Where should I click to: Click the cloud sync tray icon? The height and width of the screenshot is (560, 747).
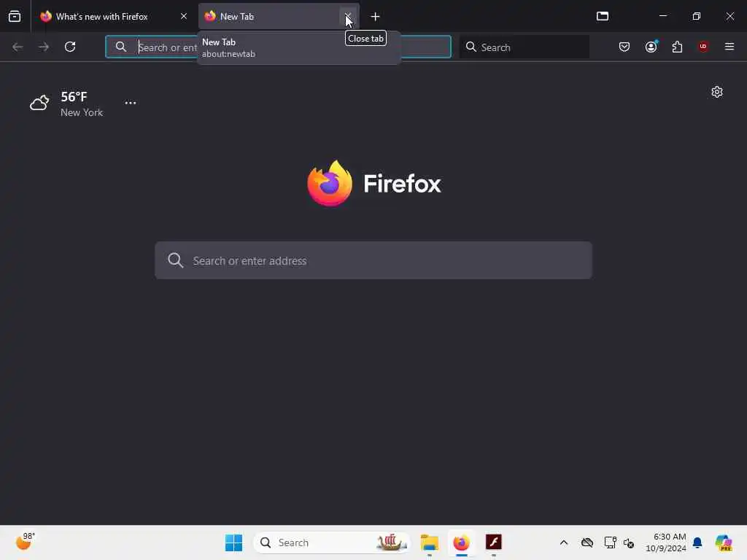[x=587, y=542]
